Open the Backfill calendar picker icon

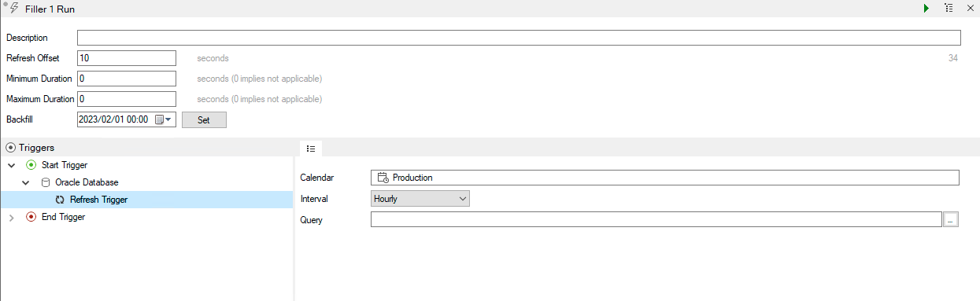point(163,119)
